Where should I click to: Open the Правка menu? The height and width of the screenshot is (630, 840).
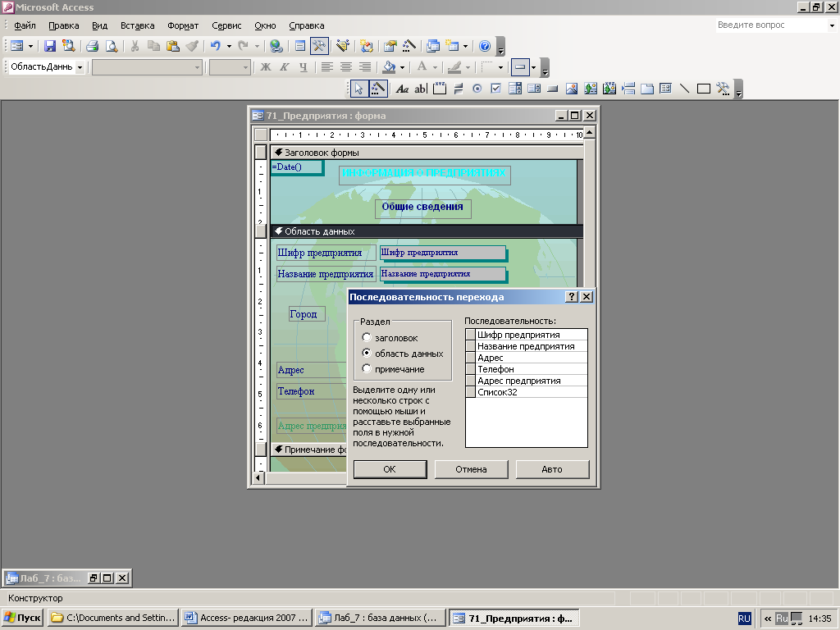pyautogui.click(x=64, y=25)
